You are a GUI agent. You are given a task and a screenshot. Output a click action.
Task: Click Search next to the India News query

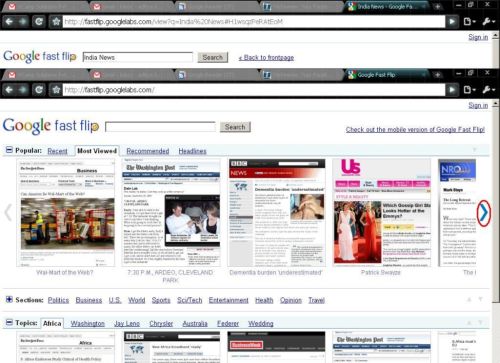click(213, 57)
